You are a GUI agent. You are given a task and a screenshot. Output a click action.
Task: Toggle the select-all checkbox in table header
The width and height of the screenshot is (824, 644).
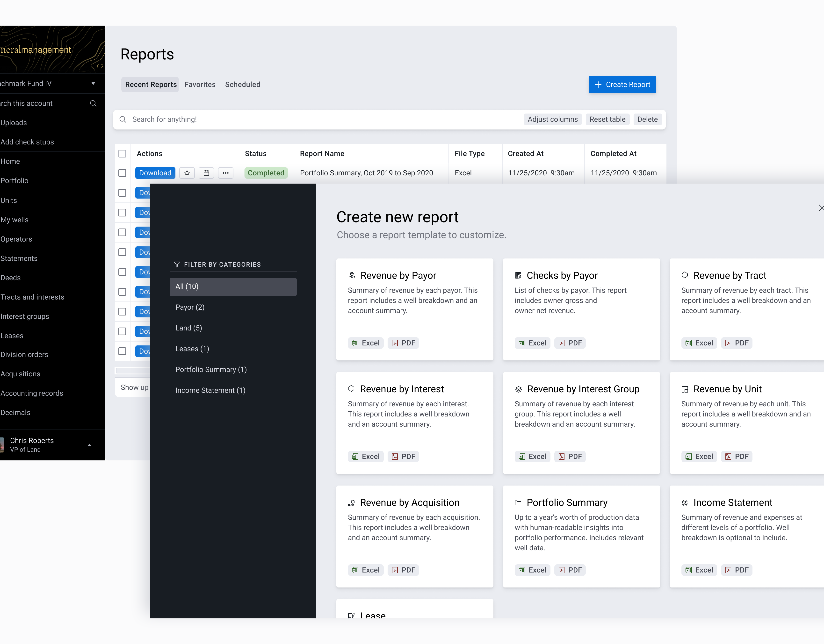coord(122,154)
